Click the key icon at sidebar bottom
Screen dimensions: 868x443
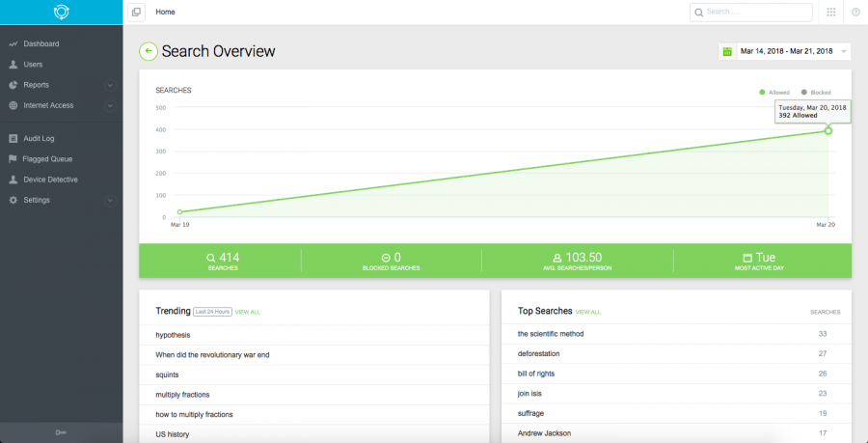(61, 433)
